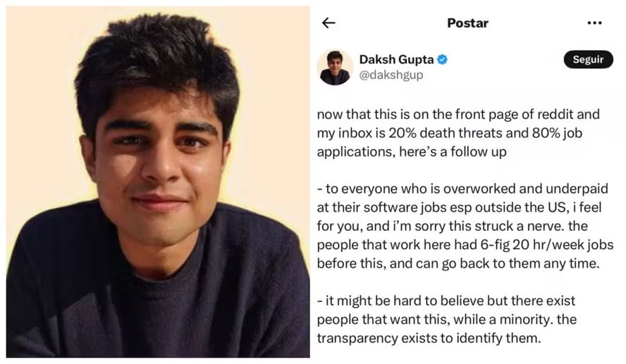
Task: Click the Postar header title
Action: [467, 23]
